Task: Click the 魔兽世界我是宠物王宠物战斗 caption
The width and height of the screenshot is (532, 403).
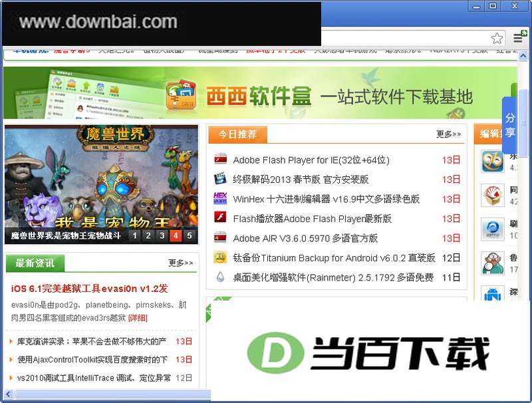Action: tap(66, 235)
